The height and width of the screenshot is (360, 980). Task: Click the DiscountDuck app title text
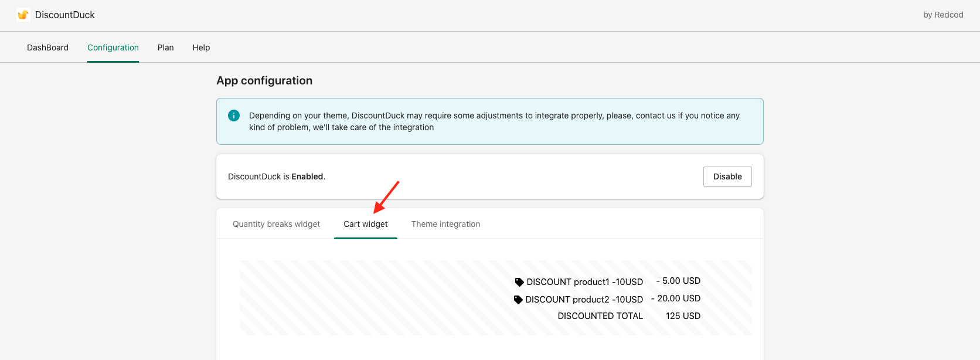pyautogui.click(x=64, y=15)
